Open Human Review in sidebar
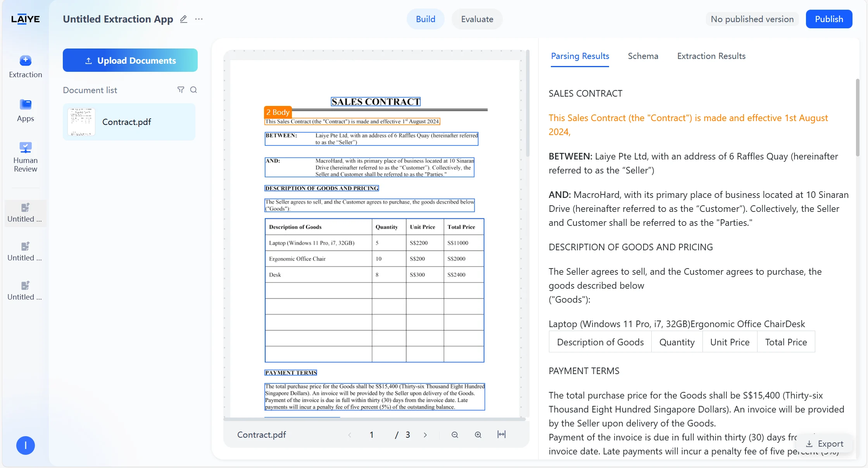 click(x=26, y=157)
